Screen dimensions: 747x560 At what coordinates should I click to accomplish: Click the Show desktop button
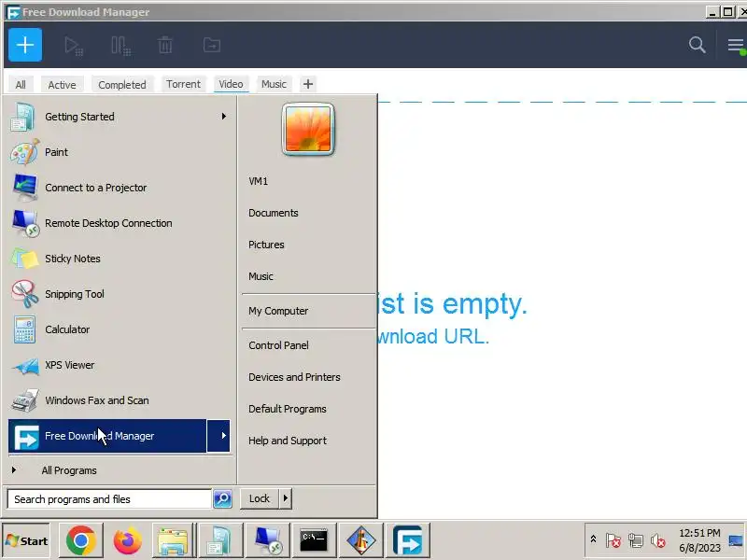[737, 540]
